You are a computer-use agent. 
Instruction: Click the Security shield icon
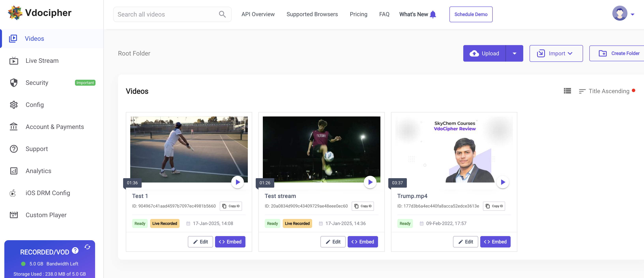(x=13, y=83)
